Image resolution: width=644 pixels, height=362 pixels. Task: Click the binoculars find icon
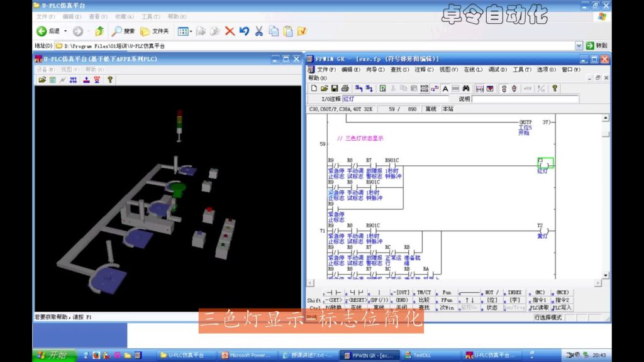coord(466,89)
